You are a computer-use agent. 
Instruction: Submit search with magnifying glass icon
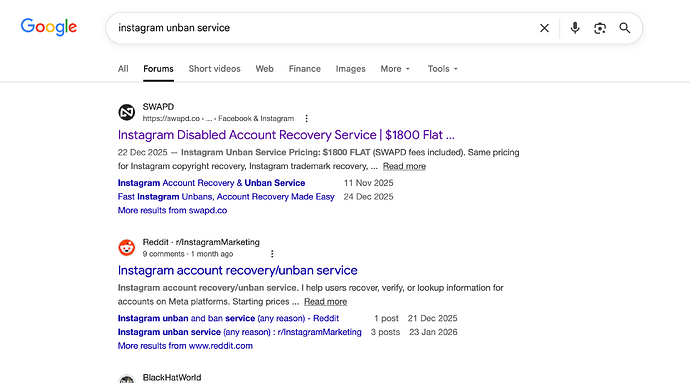click(x=624, y=28)
